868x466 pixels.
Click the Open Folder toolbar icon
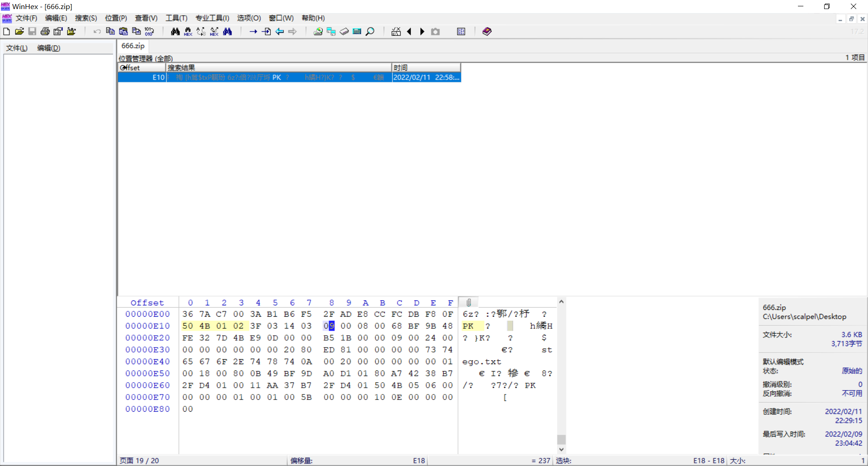tap(71, 31)
